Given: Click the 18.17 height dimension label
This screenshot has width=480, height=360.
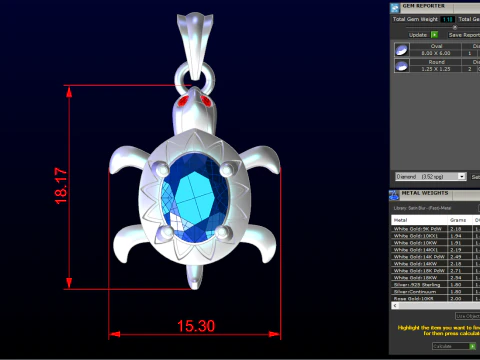Looking at the screenshot, I should [61, 186].
